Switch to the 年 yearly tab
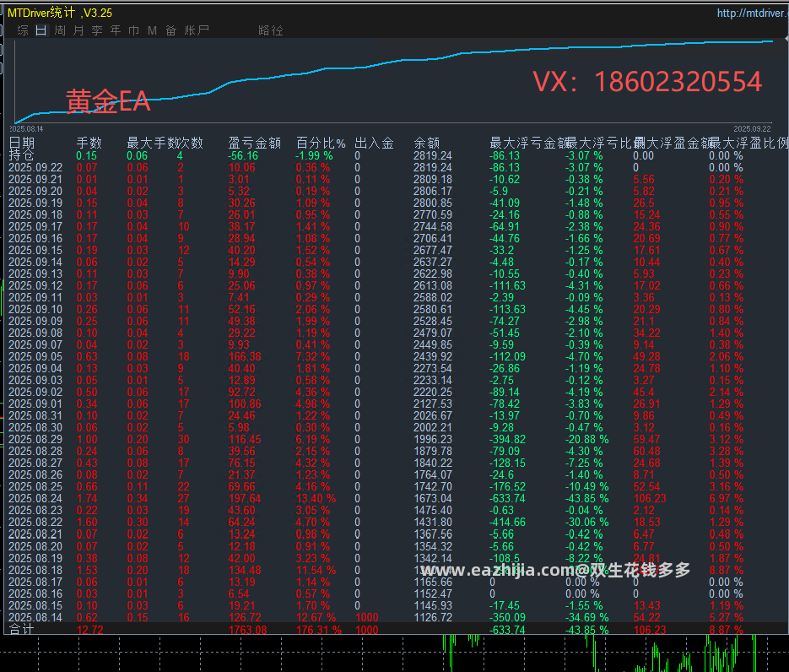The image size is (789, 672). [x=116, y=30]
